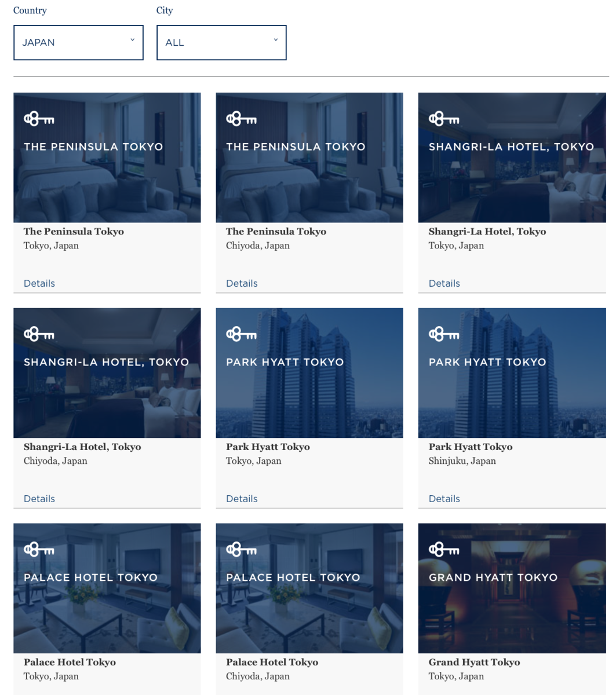The image size is (616, 695).
Task: Click 'SHANGRI-LA HOTEL, TOKYO' photo heading on the Chiyoda card
Action: click(107, 362)
